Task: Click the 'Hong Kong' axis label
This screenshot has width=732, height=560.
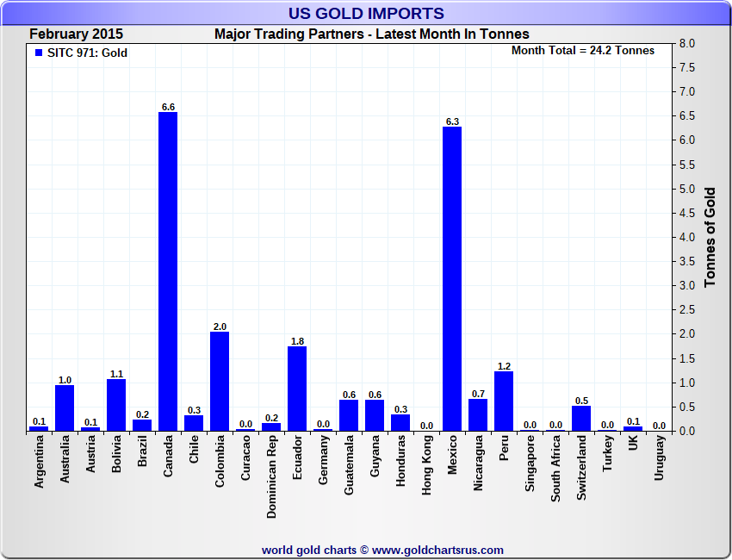Action: tap(426, 464)
